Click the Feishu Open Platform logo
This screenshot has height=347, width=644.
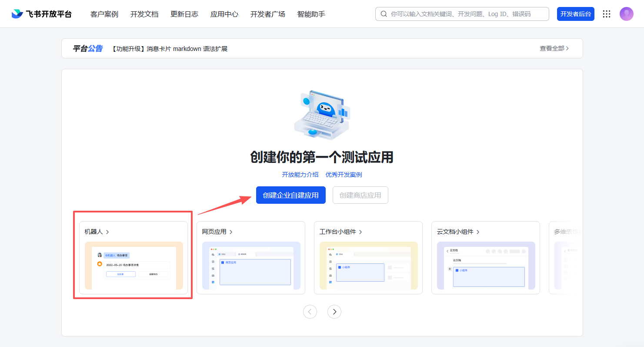[41, 14]
